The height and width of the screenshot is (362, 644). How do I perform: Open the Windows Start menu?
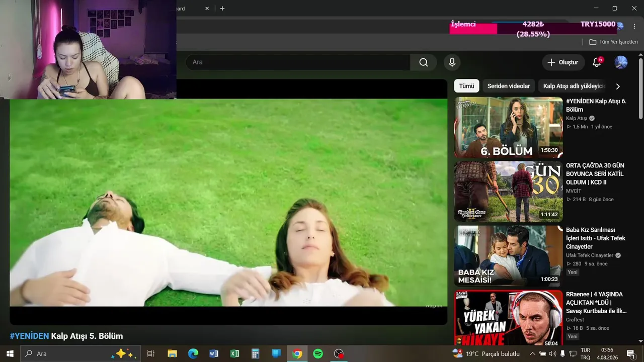click(x=10, y=353)
